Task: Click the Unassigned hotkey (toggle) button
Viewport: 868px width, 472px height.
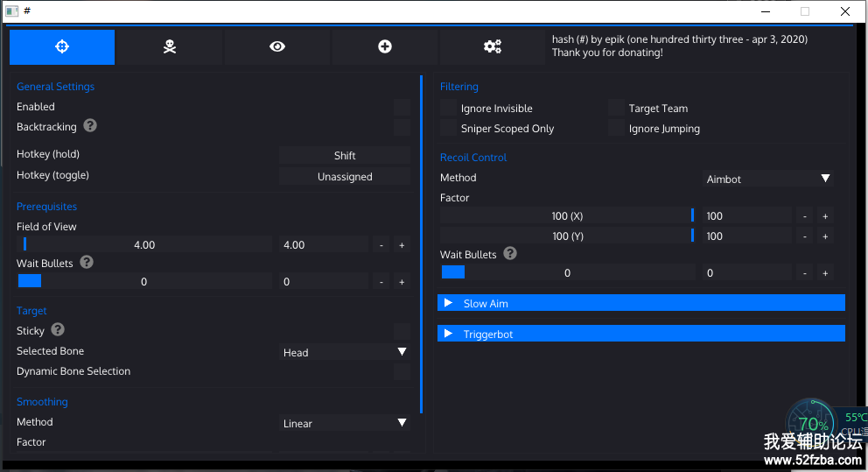Action: (x=345, y=176)
